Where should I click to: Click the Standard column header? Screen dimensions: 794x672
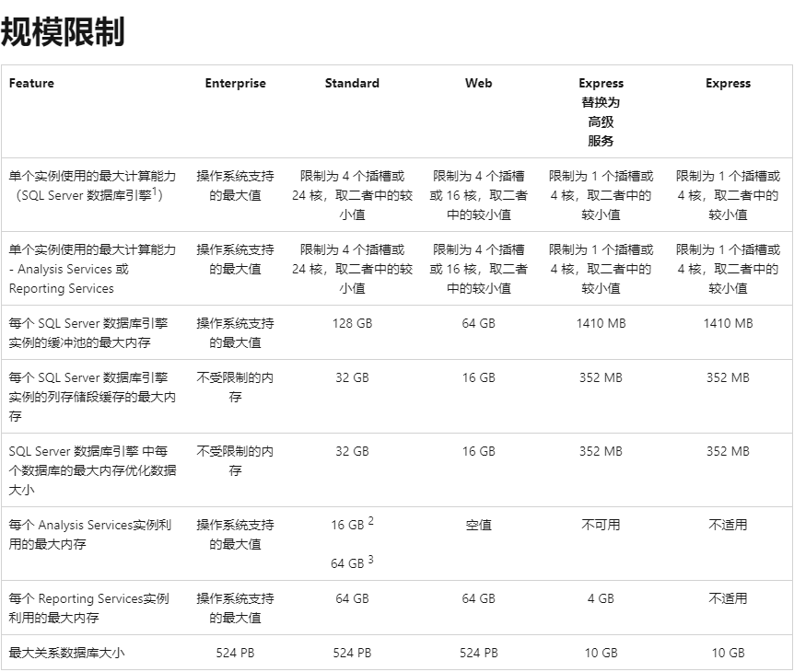[352, 83]
